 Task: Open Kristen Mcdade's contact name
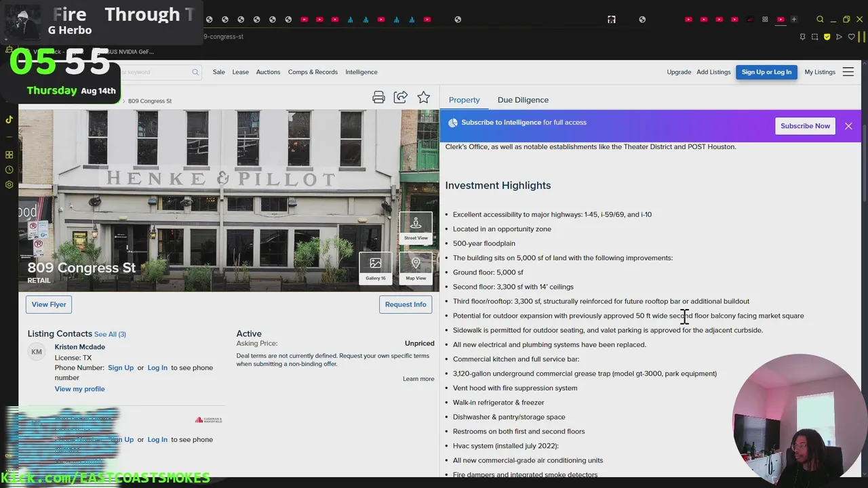tap(80, 347)
